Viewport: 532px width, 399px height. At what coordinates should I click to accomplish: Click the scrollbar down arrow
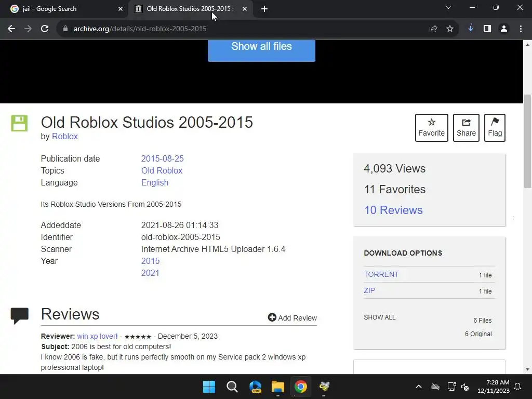coord(528,369)
